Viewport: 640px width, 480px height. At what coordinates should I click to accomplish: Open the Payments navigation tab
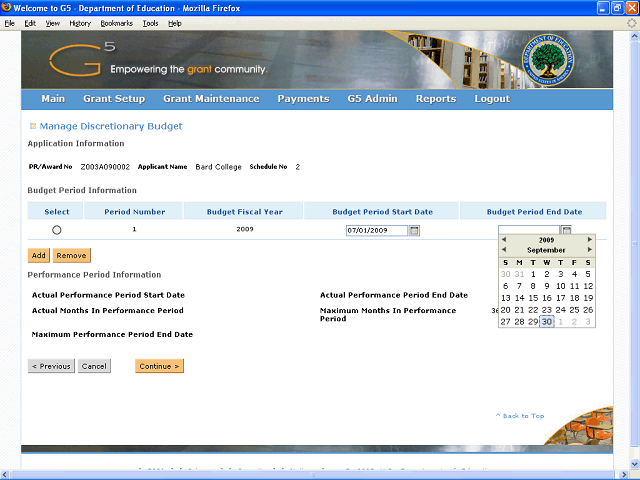tap(303, 99)
